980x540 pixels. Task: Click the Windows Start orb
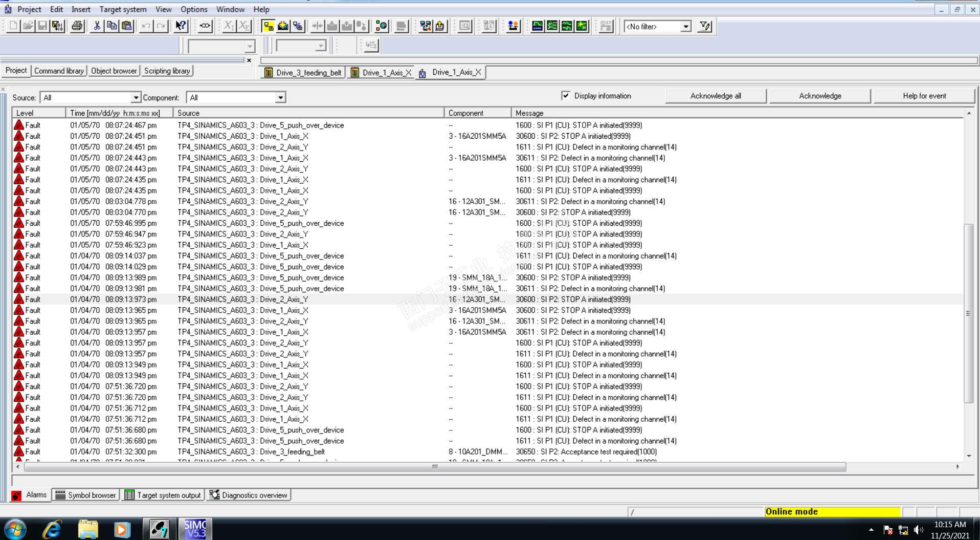click(x=15, y=529)
